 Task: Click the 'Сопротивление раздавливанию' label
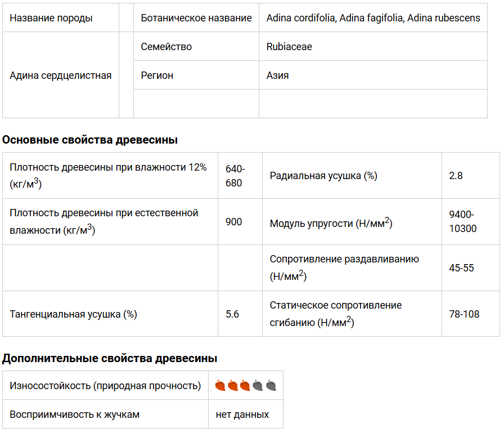pyautogui.click(x=344, y=260)
